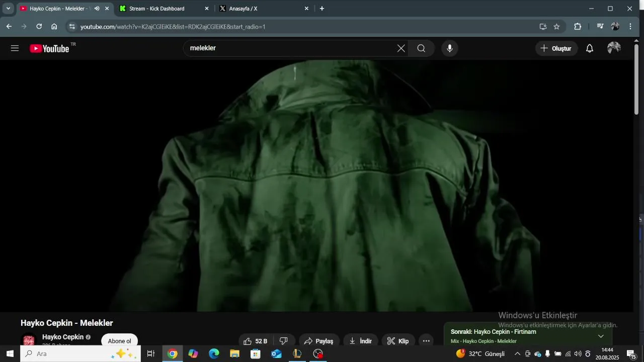Open the YouTube account avatar menu
The image size is (644, 362).
point(614,48)
